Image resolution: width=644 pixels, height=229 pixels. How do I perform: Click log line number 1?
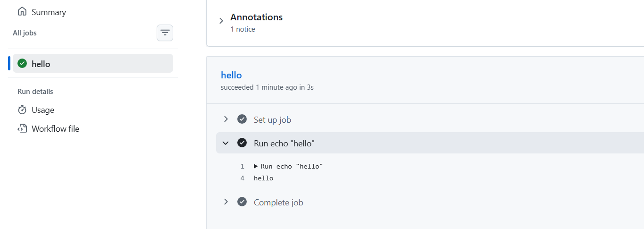click(x=242, y=166)
